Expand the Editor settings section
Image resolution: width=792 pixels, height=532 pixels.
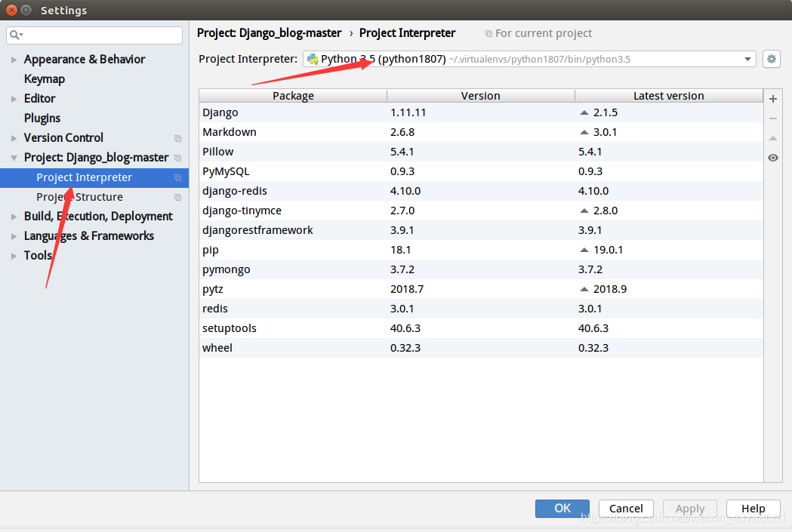click(14, 99)
